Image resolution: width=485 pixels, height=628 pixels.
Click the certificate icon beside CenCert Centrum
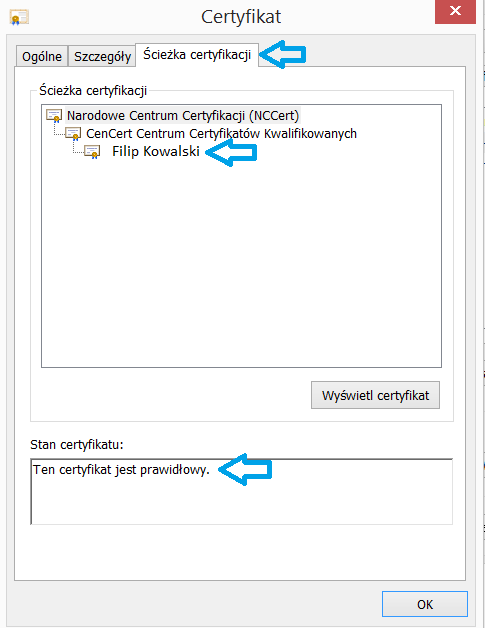click(x=73, y=133)
